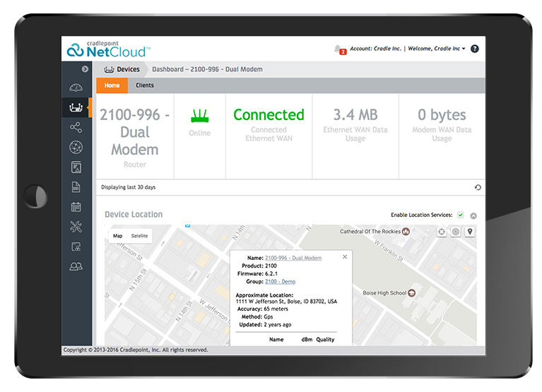Switch map to Map view
Viewport: 542px width, 392px height.
click(x=117, y=236)
